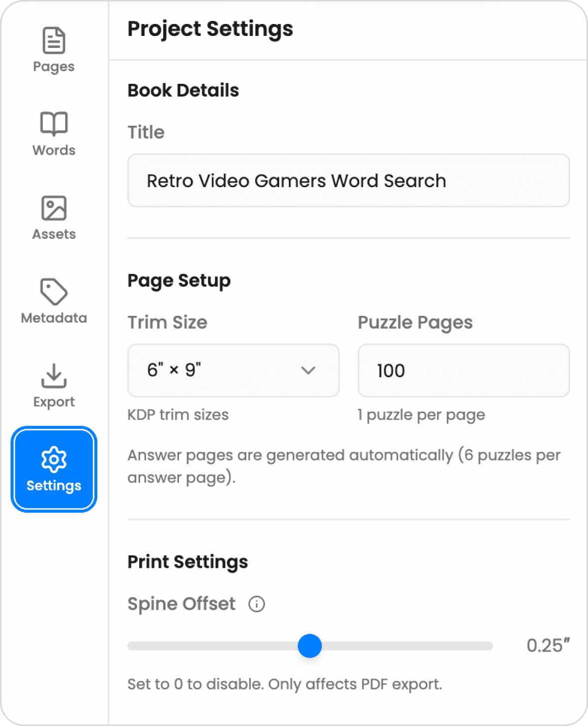Open the Pages panel icon

pos(53,41)
